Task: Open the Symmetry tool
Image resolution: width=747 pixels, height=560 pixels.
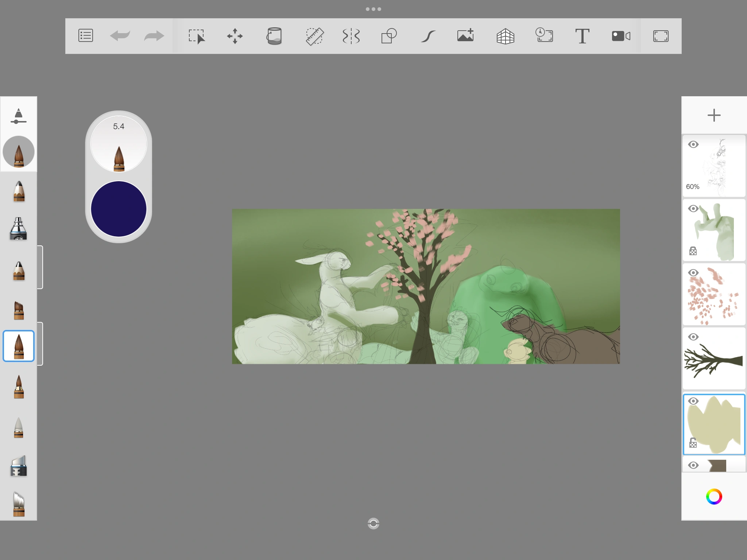Action: point(351,36)
